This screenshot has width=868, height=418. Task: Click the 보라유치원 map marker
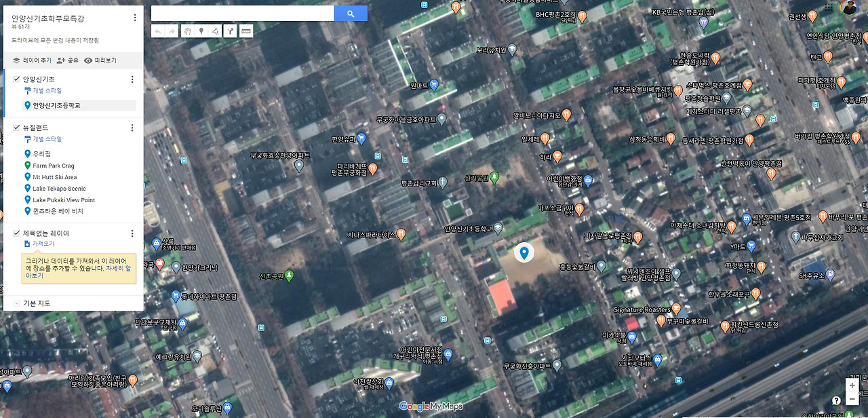coord(513,50)
